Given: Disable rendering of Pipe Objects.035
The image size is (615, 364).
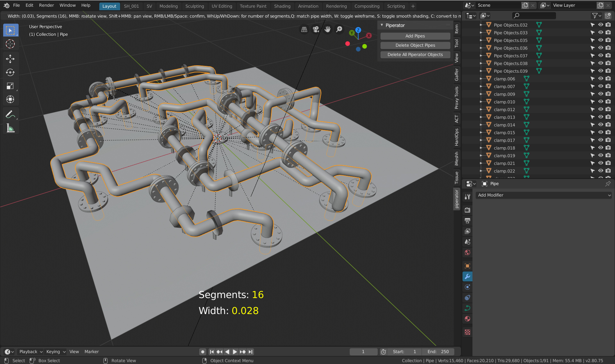Looking at the screenshot, I should pos(608,40).
